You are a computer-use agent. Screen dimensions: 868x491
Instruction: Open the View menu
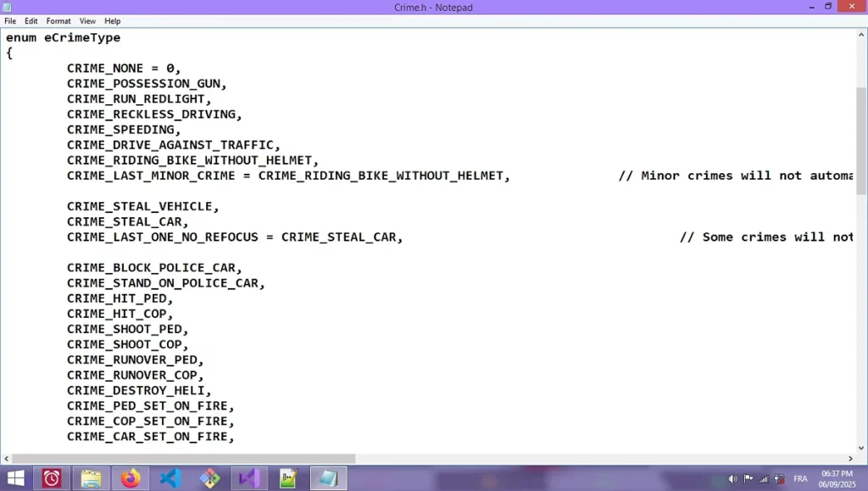coord(87,21)
